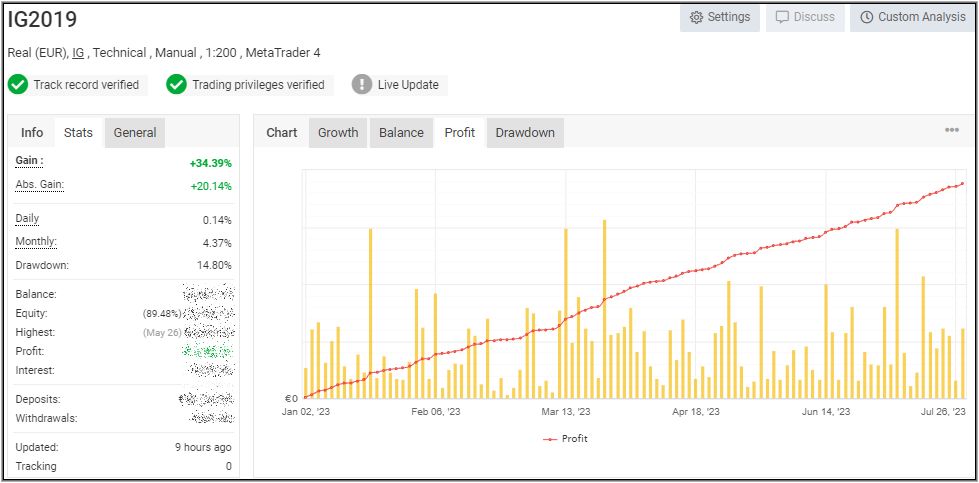Switch to the Info tab
The width and height of the screenshot is (979, 483).
[32, 133]
